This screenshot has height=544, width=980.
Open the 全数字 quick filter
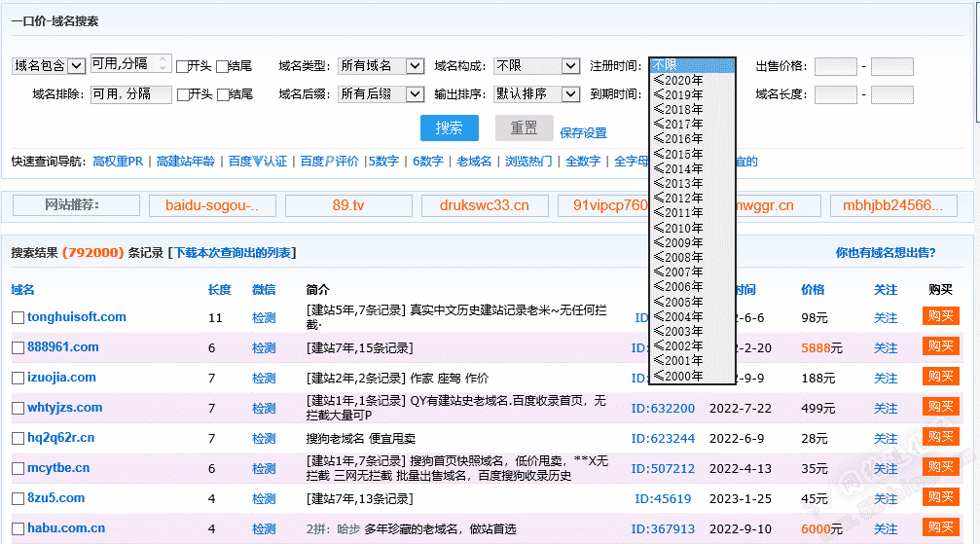[583, 162]
